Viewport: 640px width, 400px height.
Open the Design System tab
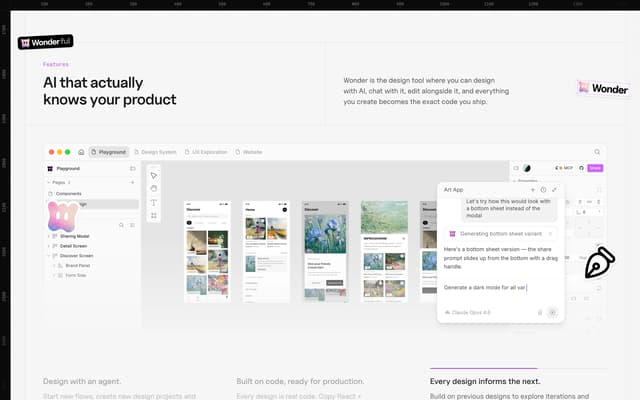coord(156,152)
